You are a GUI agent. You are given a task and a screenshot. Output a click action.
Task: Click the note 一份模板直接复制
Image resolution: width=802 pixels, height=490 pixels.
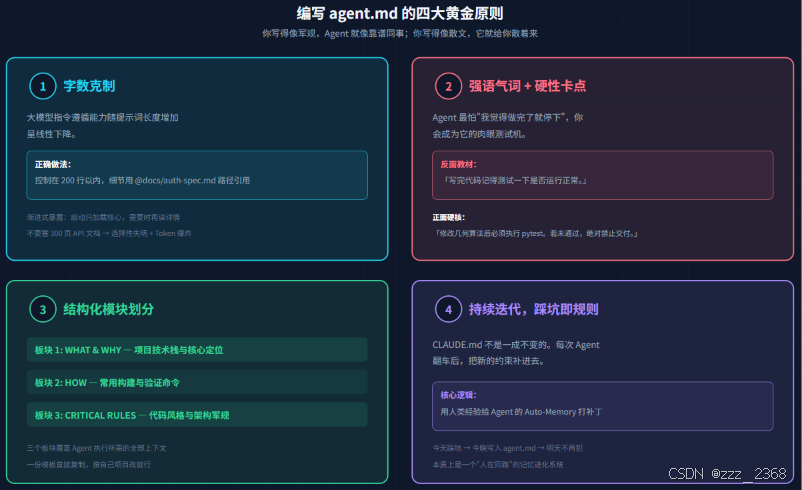[x=88, y=464]
